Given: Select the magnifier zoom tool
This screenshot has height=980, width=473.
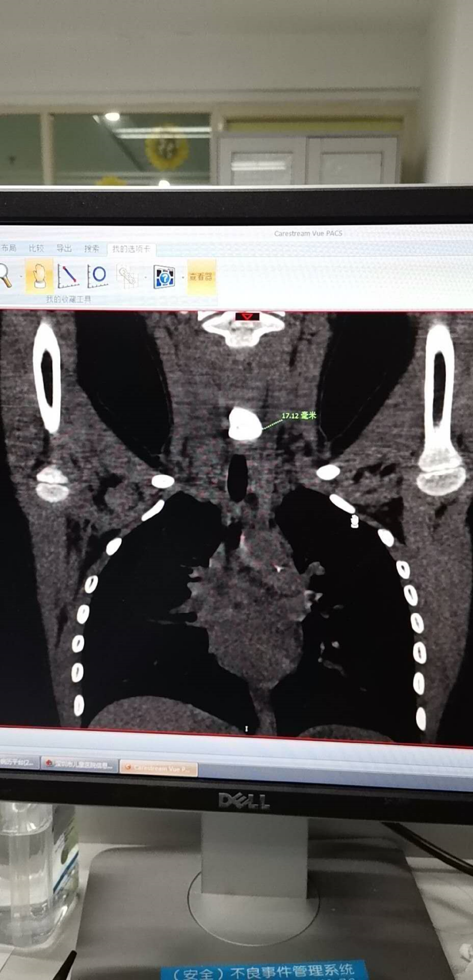Looking at the screenshot, I should 5,276.
